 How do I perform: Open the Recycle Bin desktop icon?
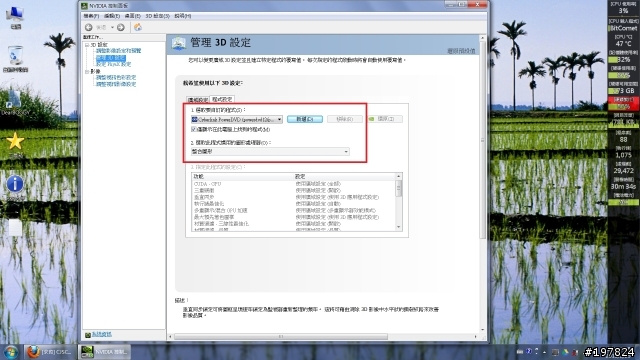[x=16, y=58]
